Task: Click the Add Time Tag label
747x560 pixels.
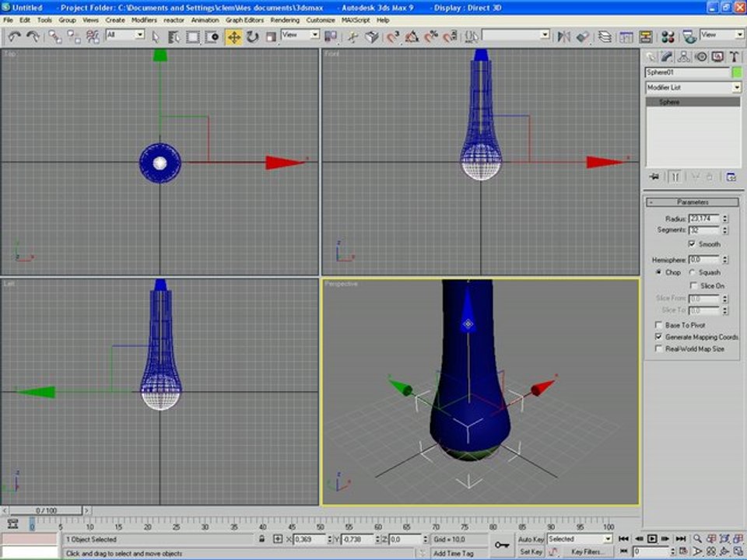Action: click(453, 553)
